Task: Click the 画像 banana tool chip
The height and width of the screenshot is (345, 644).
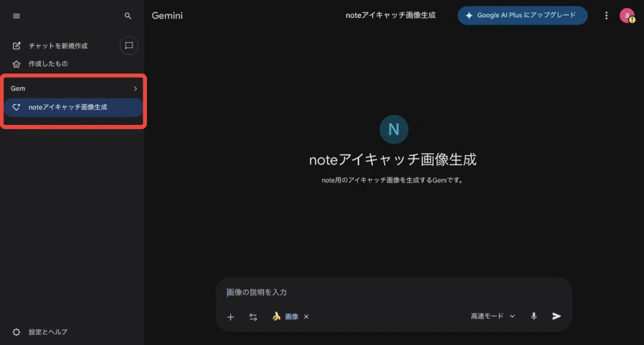Action: click(286, 316)
